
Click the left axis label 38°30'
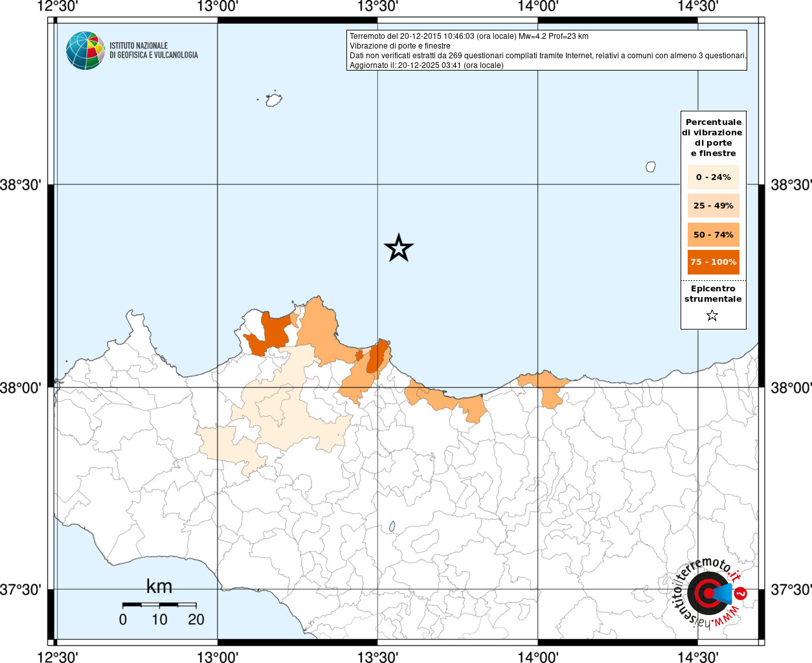(x=21, y=185)
